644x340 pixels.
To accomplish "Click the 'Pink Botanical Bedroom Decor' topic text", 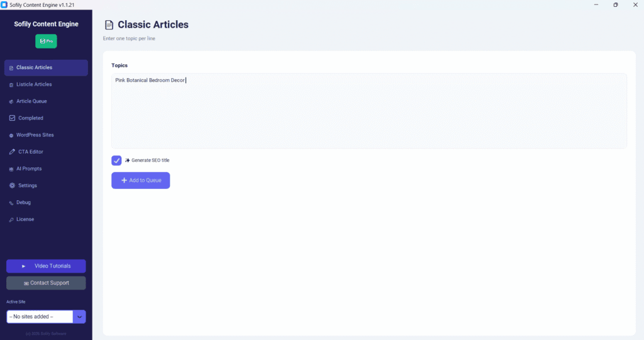I will [150, 80].
